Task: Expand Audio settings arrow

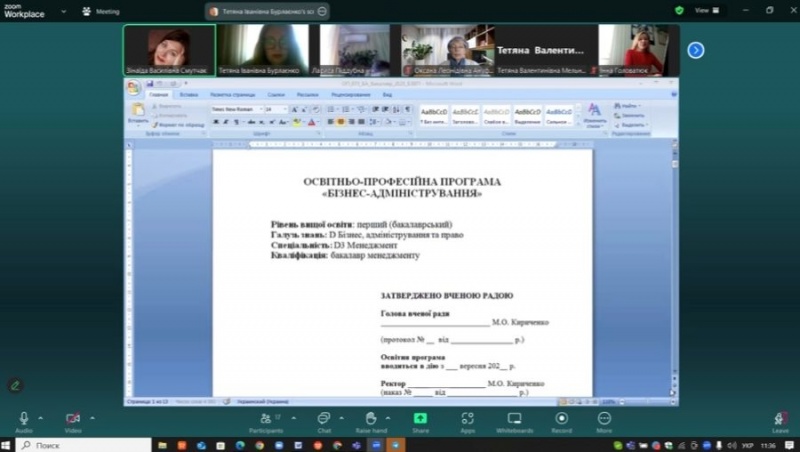Action: click(41, 417)
